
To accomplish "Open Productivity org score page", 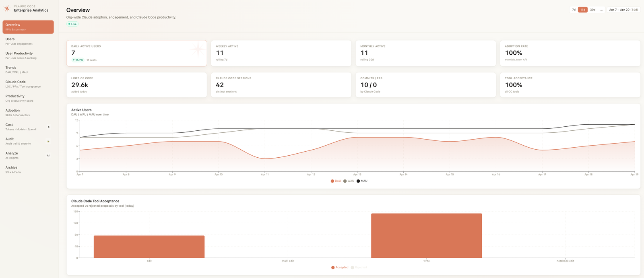I will pyautogui.click(x=28, y=98).
